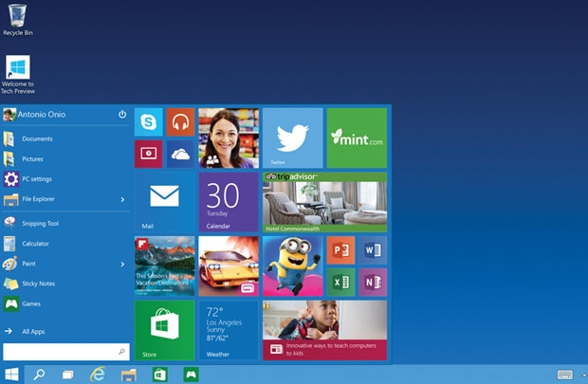Show All Apps list
This screenshot has width=588, height=384.
coord(65,332)
